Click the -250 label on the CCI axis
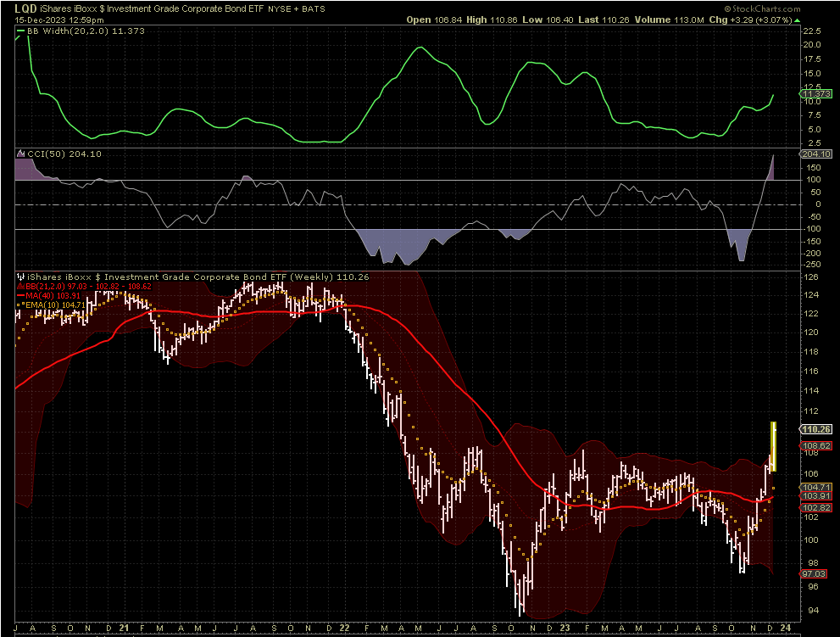Image resolution: width=840 pixels, height=637 pixels. coord(812,265)
